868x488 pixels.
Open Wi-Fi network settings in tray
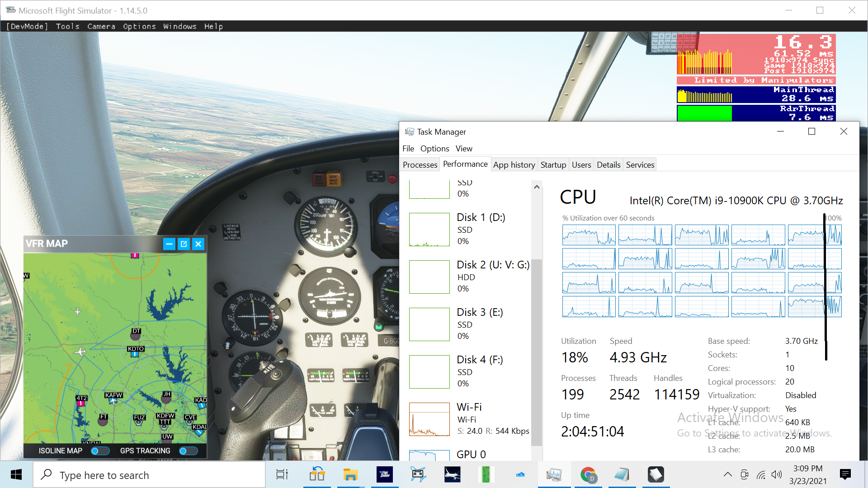point(761,474)
